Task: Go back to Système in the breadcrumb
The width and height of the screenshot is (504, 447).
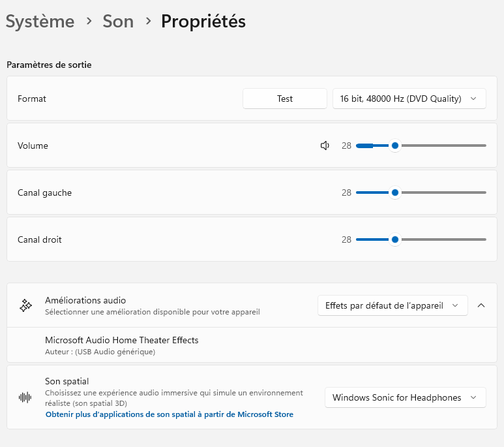Action: [x=40, y=22]
